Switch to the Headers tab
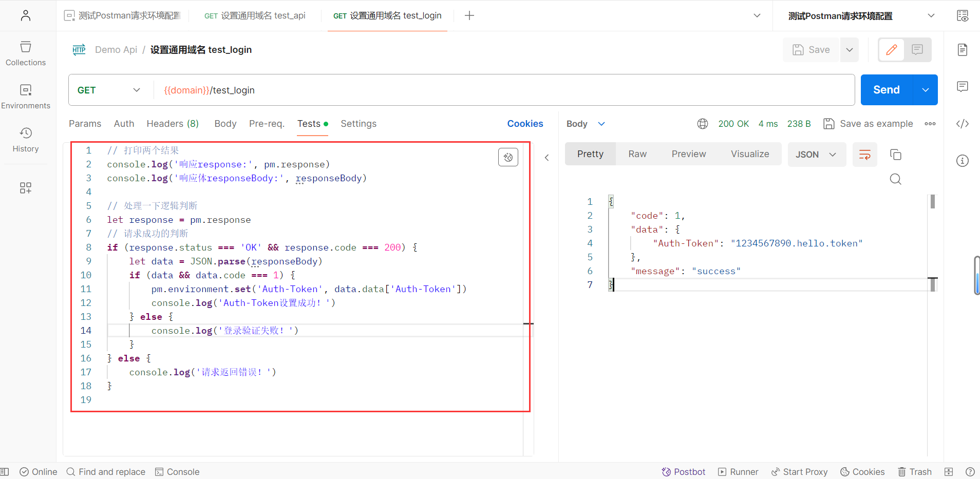980x479 pixels. pos(173,124)
